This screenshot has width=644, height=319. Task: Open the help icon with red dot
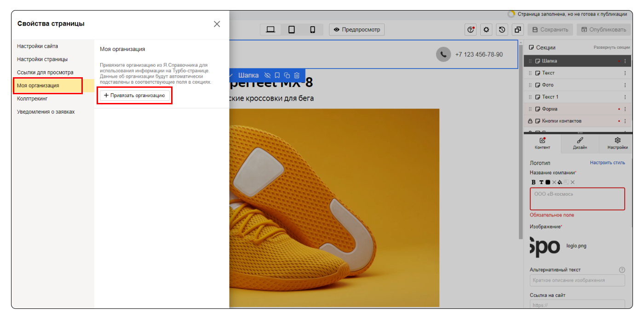pos(471,29)
